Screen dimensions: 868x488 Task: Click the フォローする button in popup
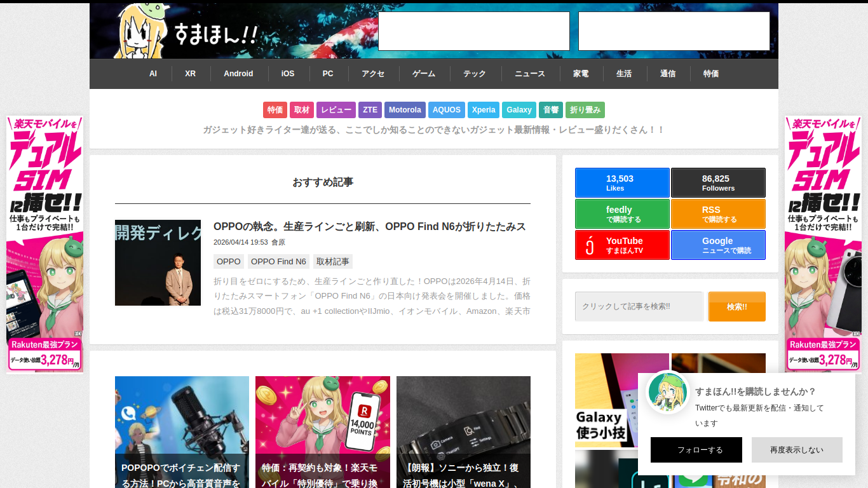(696, 450)
